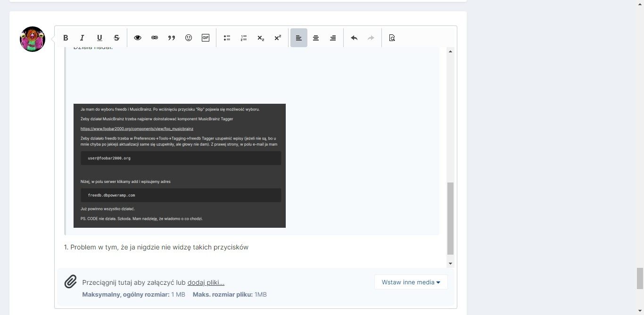Screen dimensions: 644x315
Task: Center align the text
Action: coord(316,38)
